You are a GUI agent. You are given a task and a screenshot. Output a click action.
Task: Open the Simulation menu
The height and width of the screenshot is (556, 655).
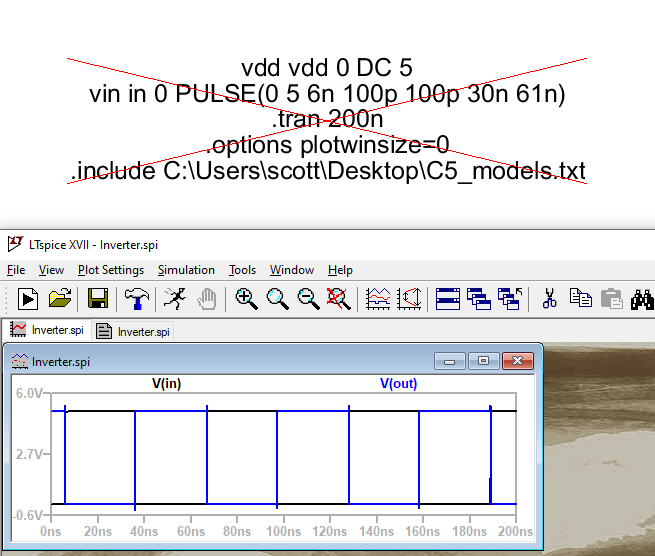pyautogui.click(x=186, y=270)
